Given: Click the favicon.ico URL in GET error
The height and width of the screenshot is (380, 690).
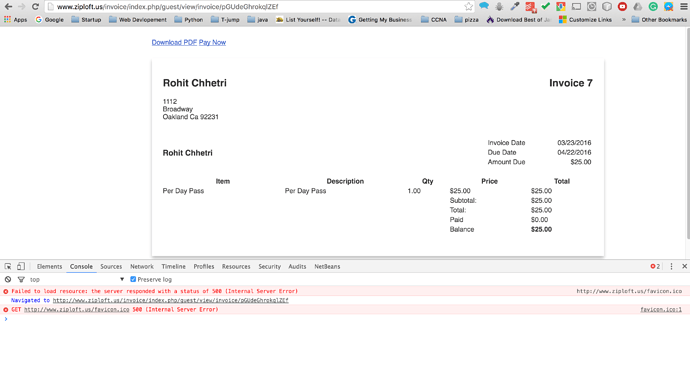Looking at the screenshot, I should pyautogui.click(x=77, y=310).
